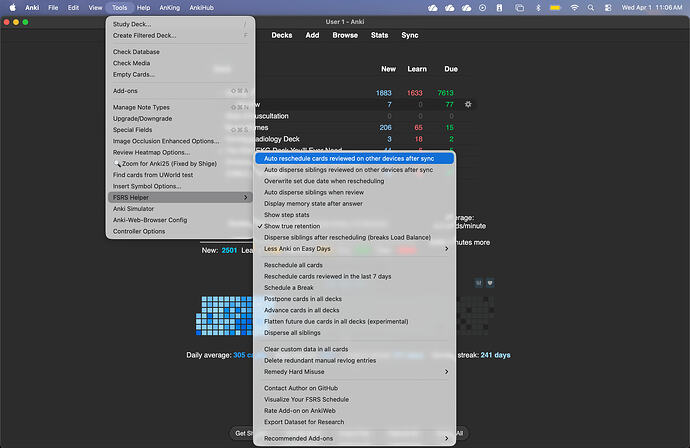Choose Delete redundant manual revlog entries
Screen dimensions: 690x448
(355, 361)
